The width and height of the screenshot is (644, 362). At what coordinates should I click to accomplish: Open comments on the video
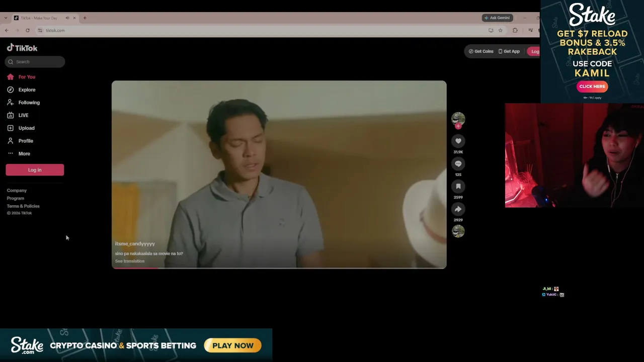(458, 164)
